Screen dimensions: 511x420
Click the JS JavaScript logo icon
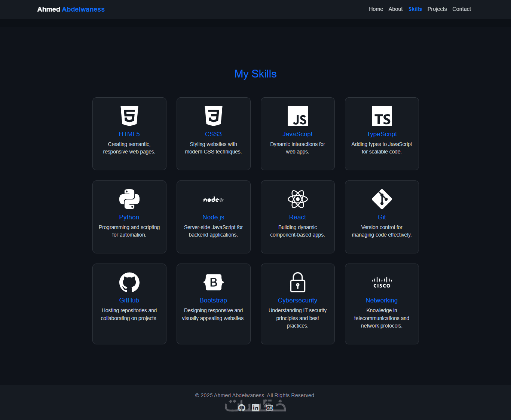298,116
